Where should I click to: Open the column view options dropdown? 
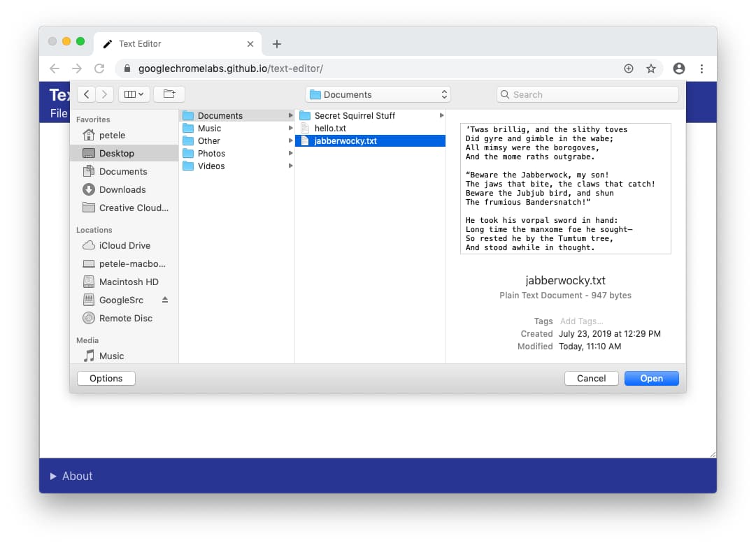134,94
